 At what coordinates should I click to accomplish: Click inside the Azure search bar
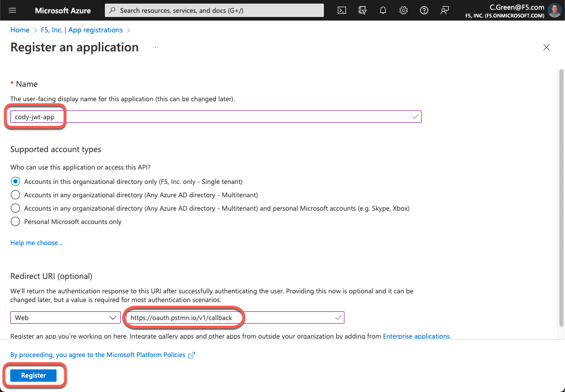coord(214,10)
